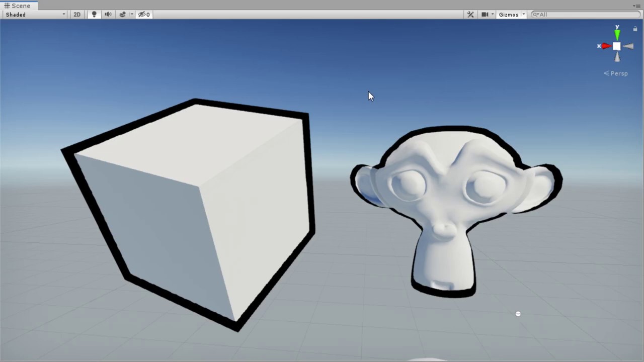Toggle the 2D view mode button
The width and height of the screenshot is (644, 362).
pos(77,15)
